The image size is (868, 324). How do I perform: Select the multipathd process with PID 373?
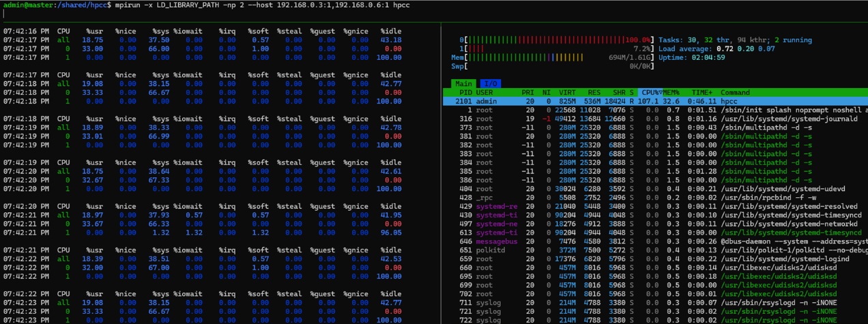click(655, 128)
